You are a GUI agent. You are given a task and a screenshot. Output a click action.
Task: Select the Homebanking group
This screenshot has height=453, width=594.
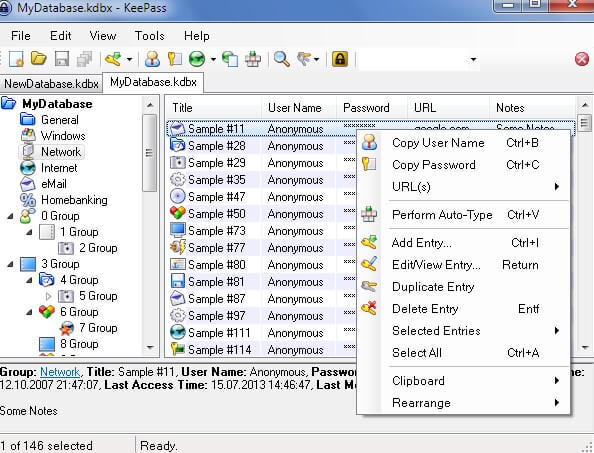[x=74, y=200]
